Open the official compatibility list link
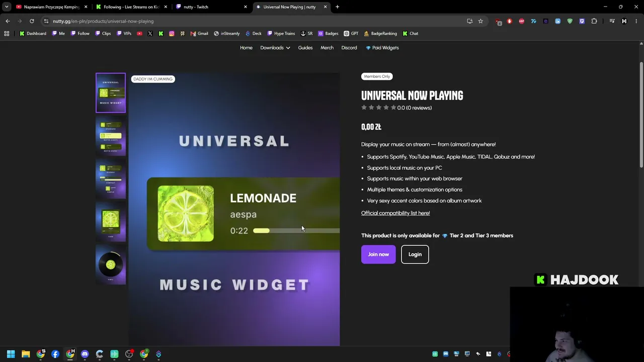 395,213
